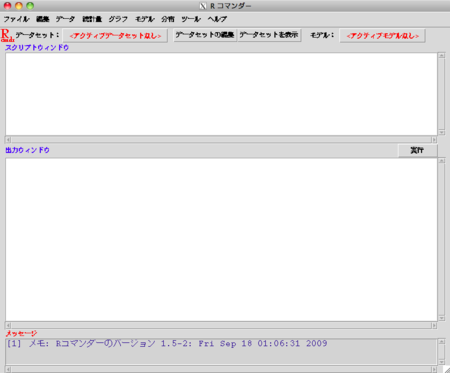
Task: Click the active dataset selector button
Action: coord(115,36)
